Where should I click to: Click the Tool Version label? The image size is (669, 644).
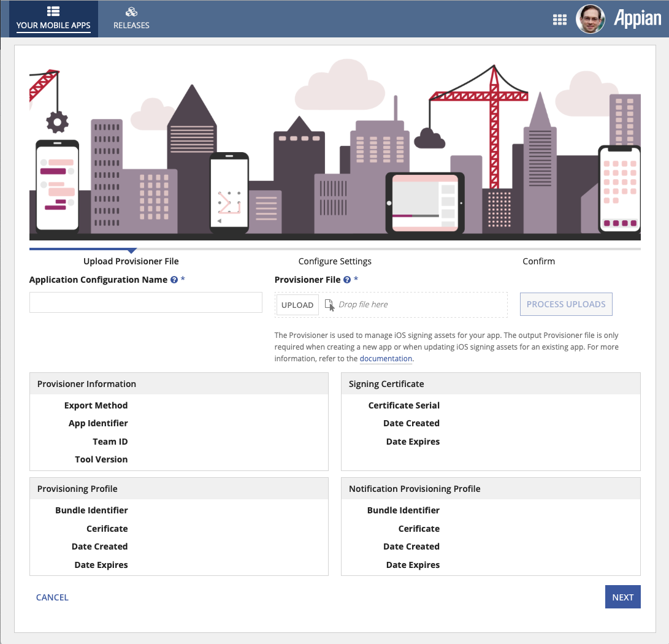click(x=101, y=459)
